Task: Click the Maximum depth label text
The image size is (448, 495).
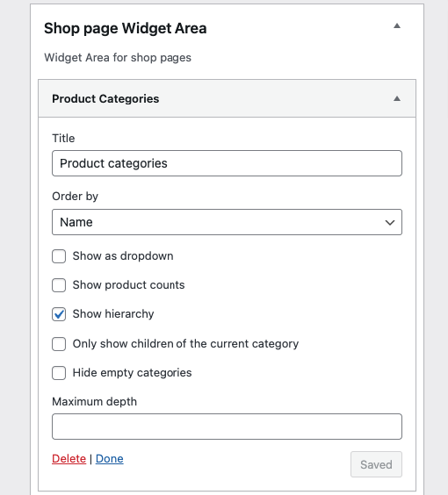Action: point(95,402)
